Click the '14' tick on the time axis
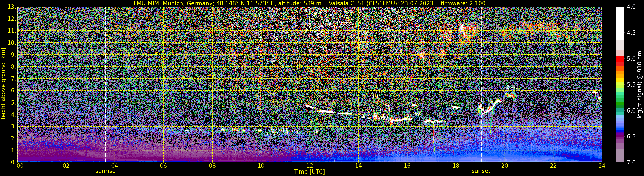 358,166
